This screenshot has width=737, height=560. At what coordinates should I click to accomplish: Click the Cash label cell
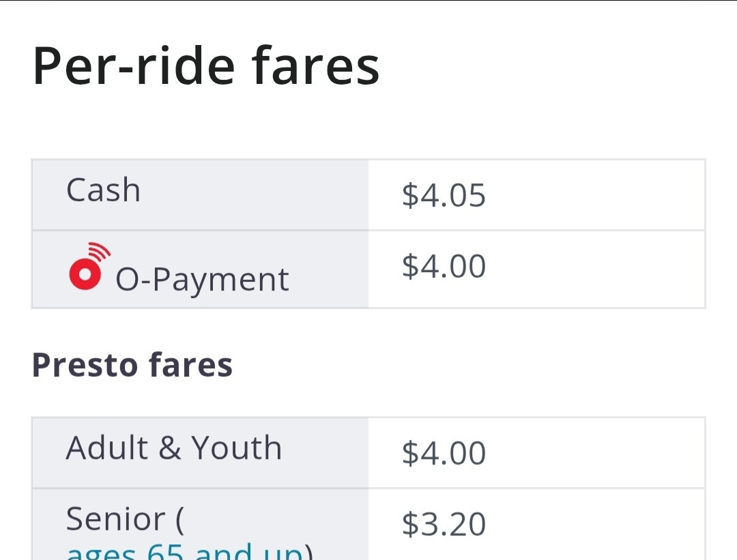tap(200, 195)
